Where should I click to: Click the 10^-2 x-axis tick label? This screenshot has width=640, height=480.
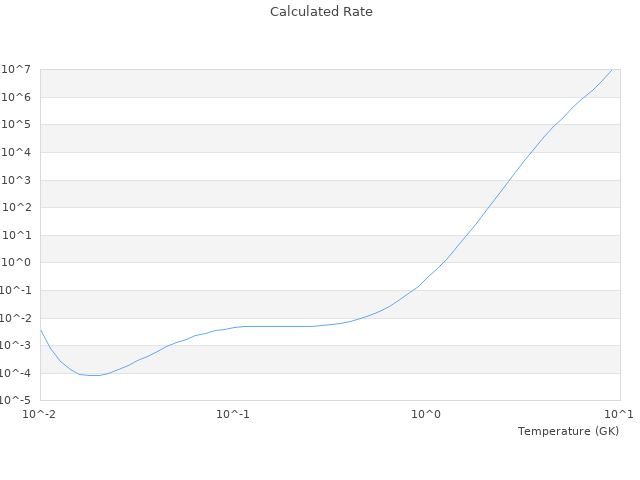click(40, 414)
